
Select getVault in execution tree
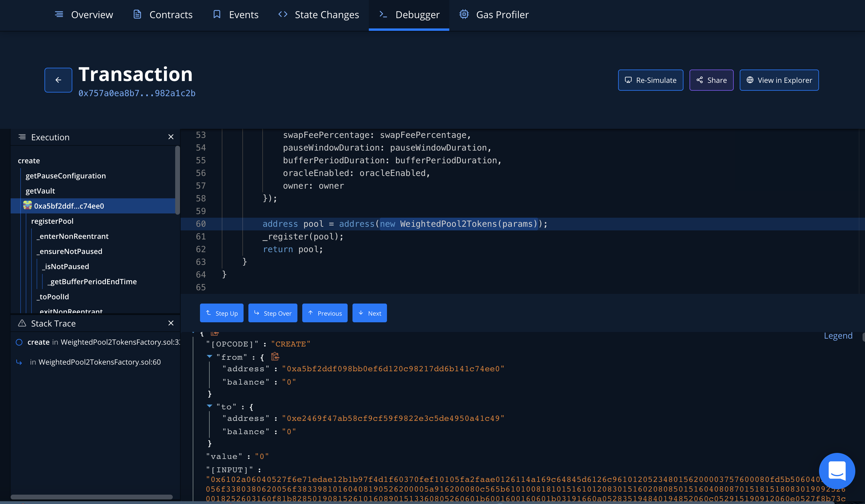pyautogui.click(x=40, y=191)
